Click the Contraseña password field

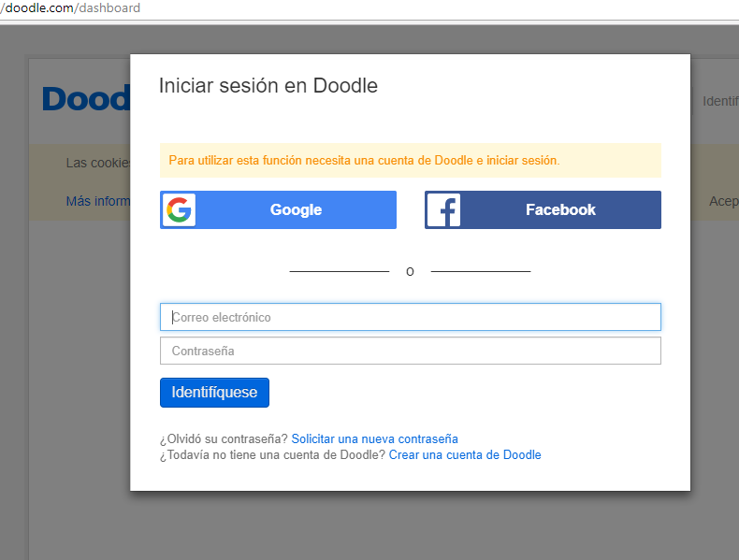411,351
